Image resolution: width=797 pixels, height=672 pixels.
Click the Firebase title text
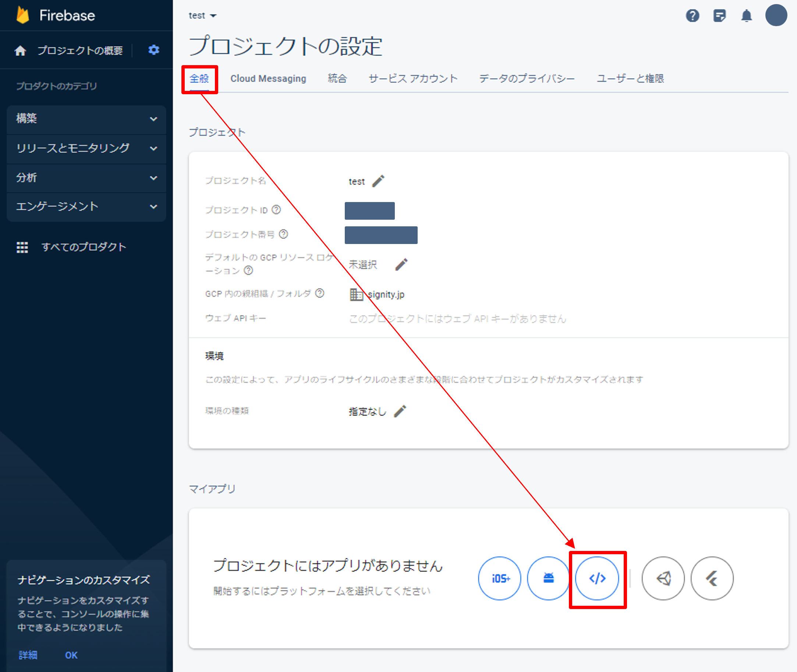(67, 15)
